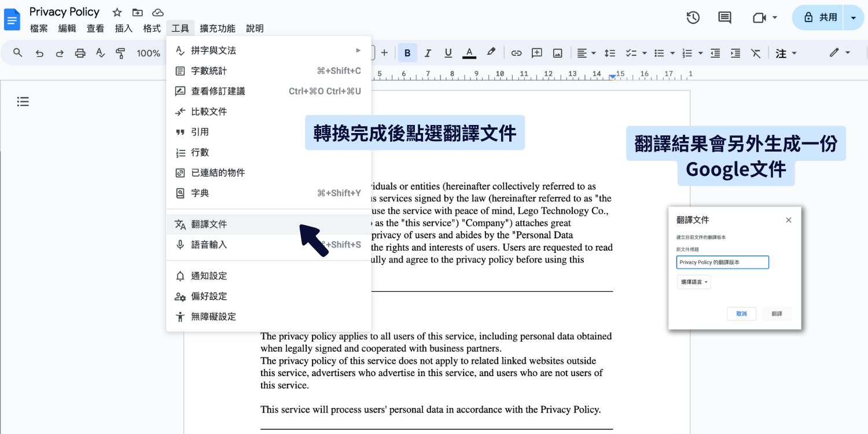Select 行數 menu item
The width and height of the screenshot is (868, 434).
269,152
